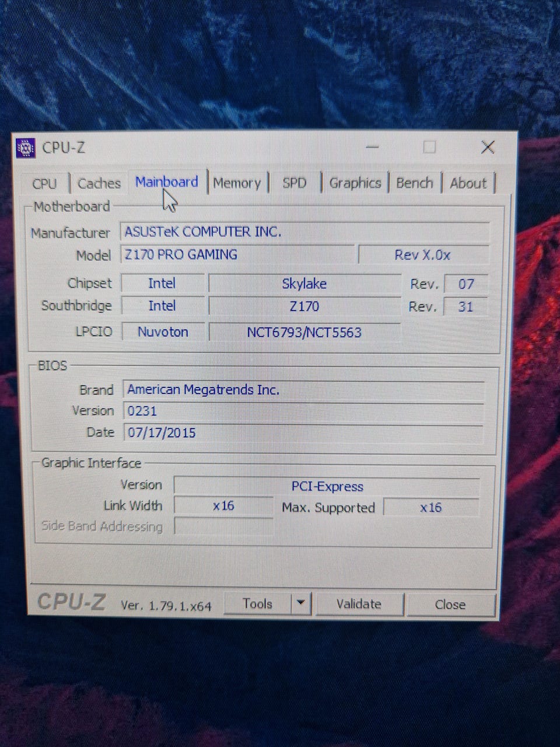Click the PCI-Express version field
Image resolution: width=560 pixels, height=747 pixels.
(x=327, y=486)
